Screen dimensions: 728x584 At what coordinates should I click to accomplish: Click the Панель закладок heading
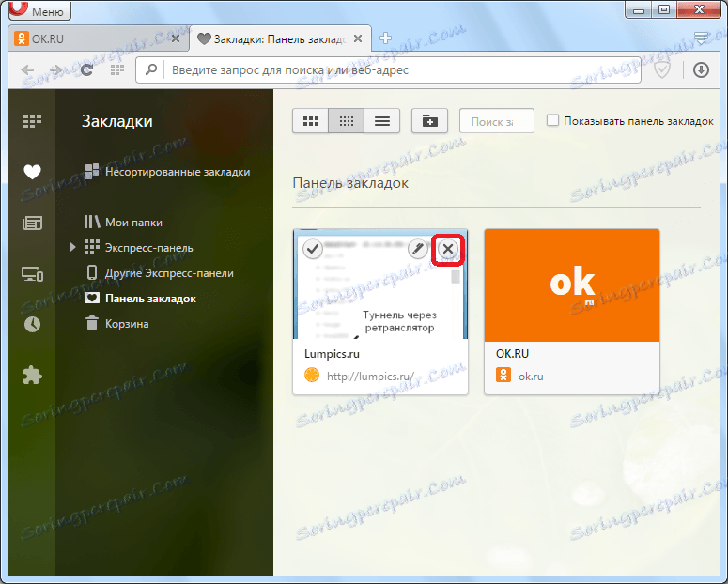click(x=350, y=183)
